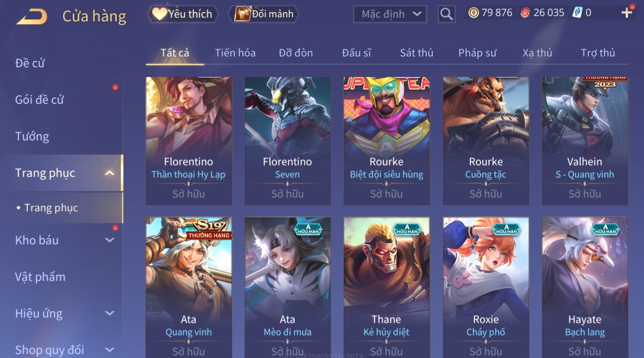Collapse the Trang phục sidebar section

pos(109,173)
